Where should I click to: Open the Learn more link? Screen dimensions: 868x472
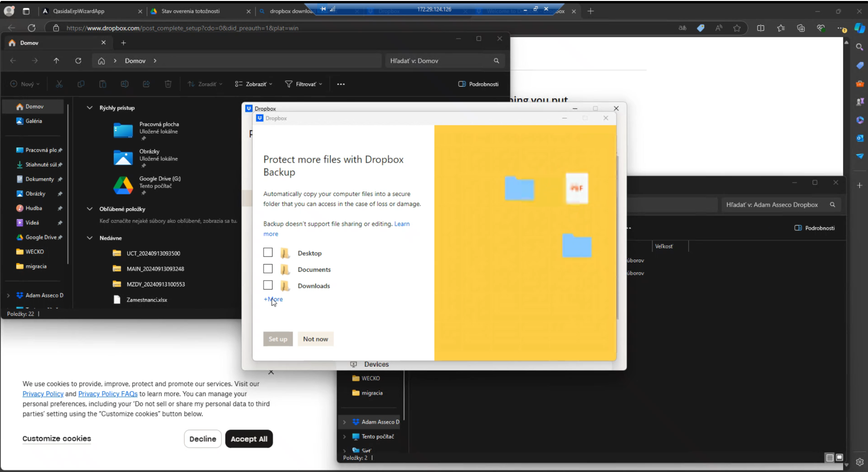pos(402,224)
